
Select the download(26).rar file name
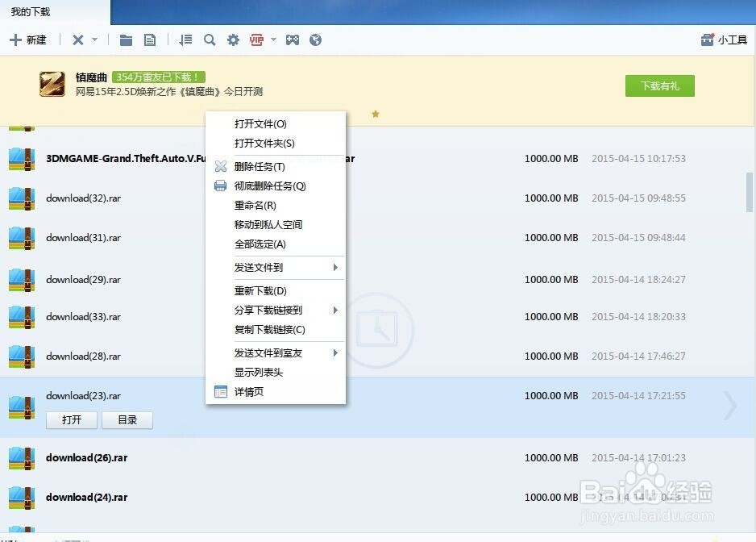click(87, 458)
